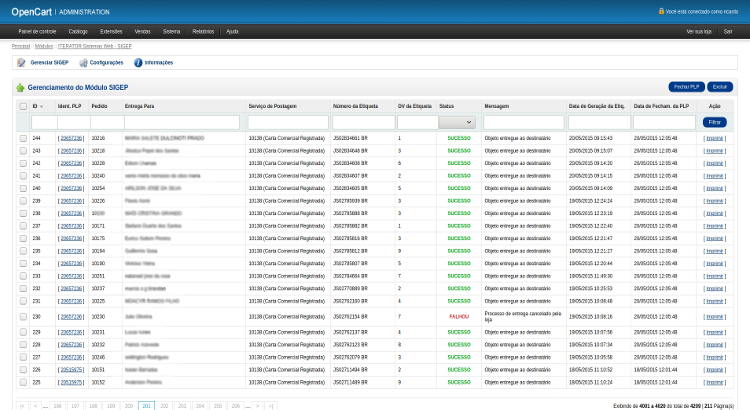Focus the Número da Etiqueta filter input
Image resolution: width=750 pixels, height=410 pixels.
coord(364,122)
